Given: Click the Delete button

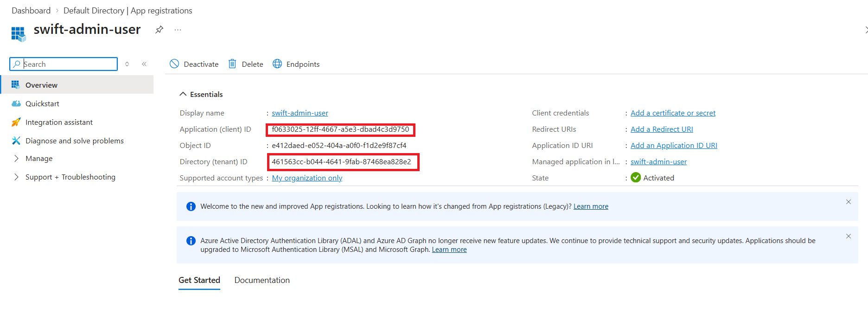Looking at the screenshot, I should (246, 64).
